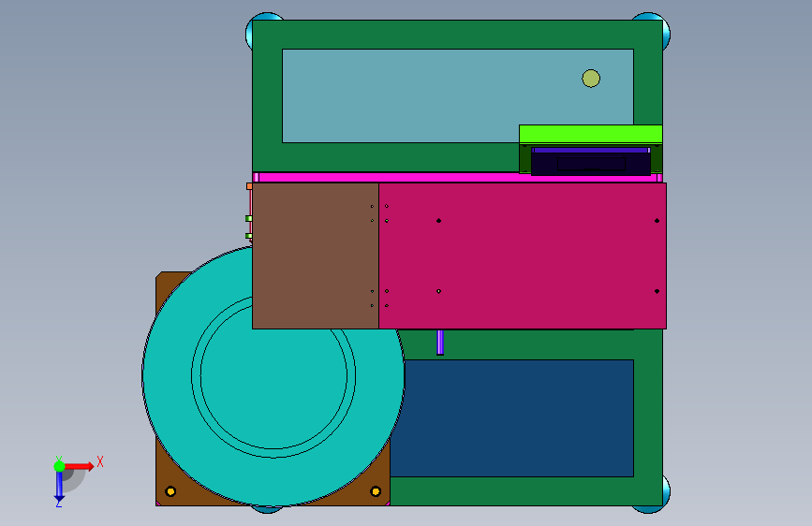
Task: Select the crimson top plate
Action: (x=523, y=256)
